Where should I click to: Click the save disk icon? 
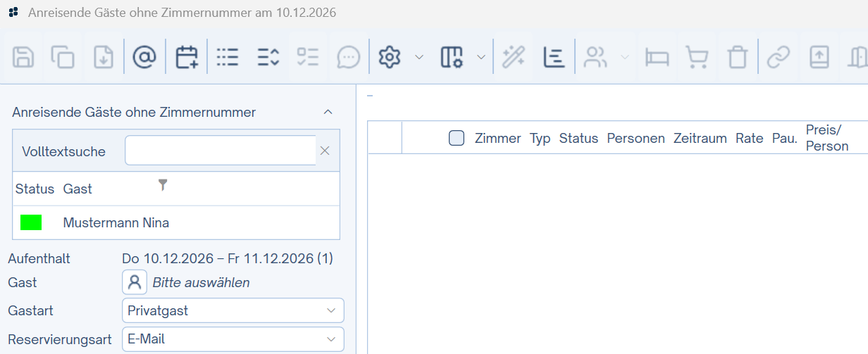pyautogui.click(x=24, y=57)
